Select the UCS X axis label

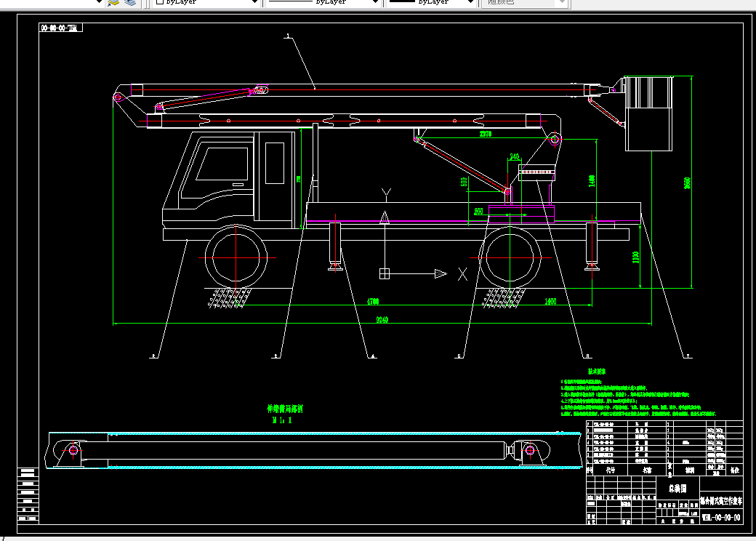tap(462, 274)
